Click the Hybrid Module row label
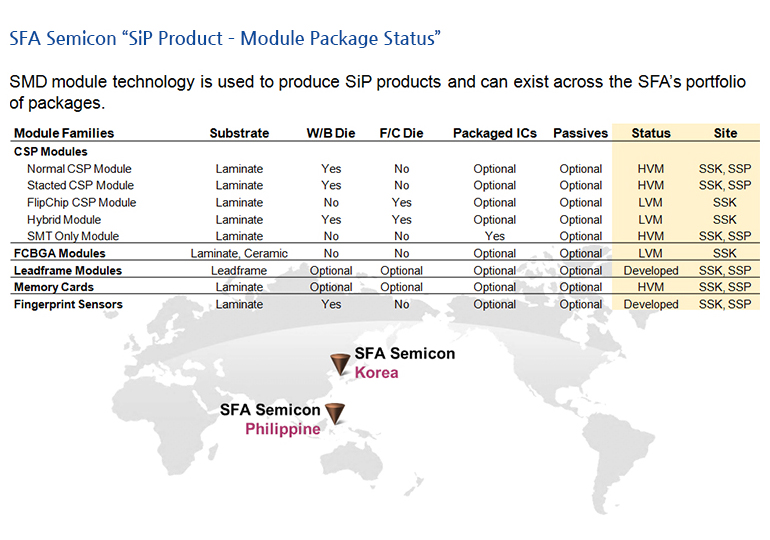Viewport: 770px width, 540px height. tap(64, 220)
